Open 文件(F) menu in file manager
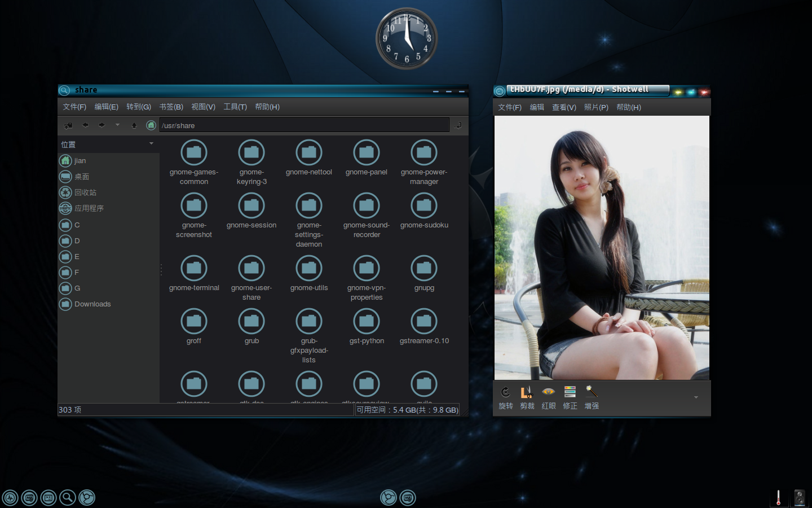Screen dimensions: 812x508 click(x=74, y=107)
